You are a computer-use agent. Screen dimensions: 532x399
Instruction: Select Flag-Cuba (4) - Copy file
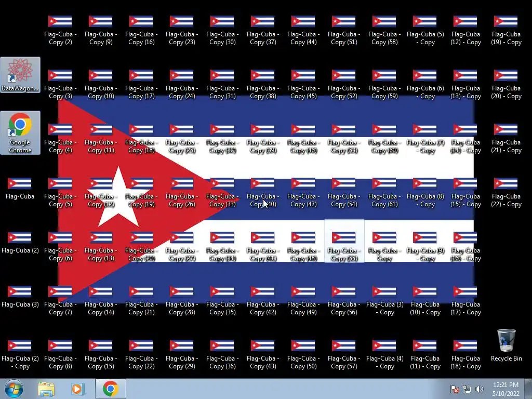point(384,354)
